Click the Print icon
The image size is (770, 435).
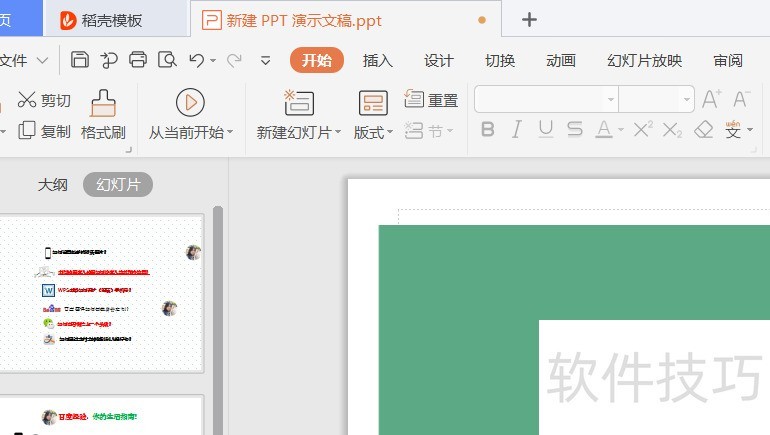click(x=138, y=60)
